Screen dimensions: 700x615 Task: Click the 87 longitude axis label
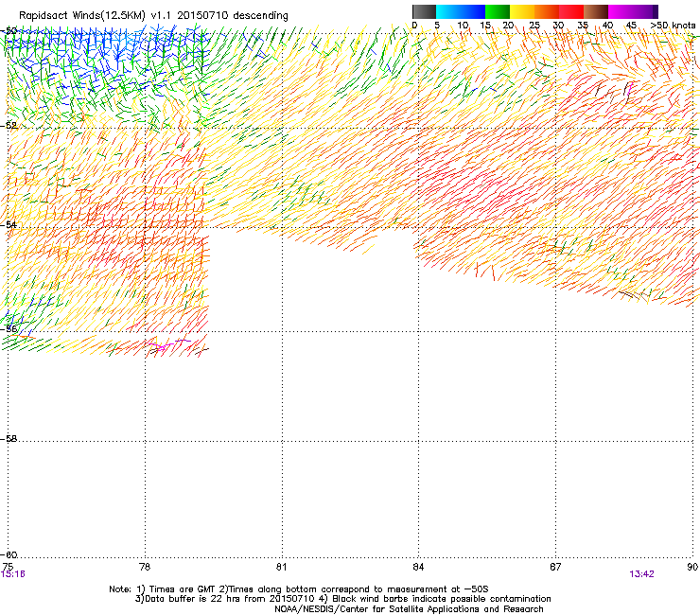tap(555, 567)
